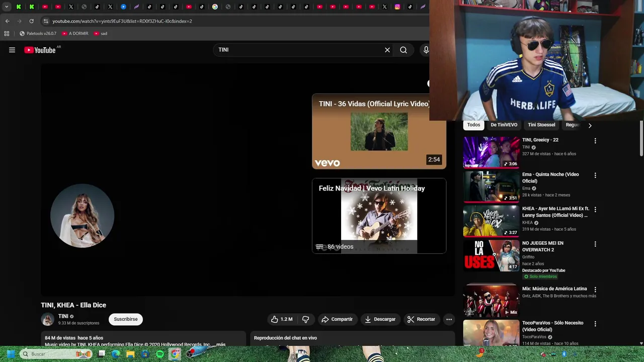Open the NO LA USES Mei thumbnail
Screen dimensions: 644x362
(491, 255)
